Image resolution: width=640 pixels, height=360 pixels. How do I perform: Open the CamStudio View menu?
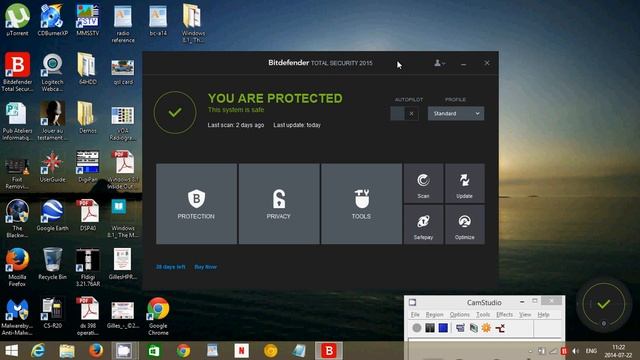pos(525,315)
